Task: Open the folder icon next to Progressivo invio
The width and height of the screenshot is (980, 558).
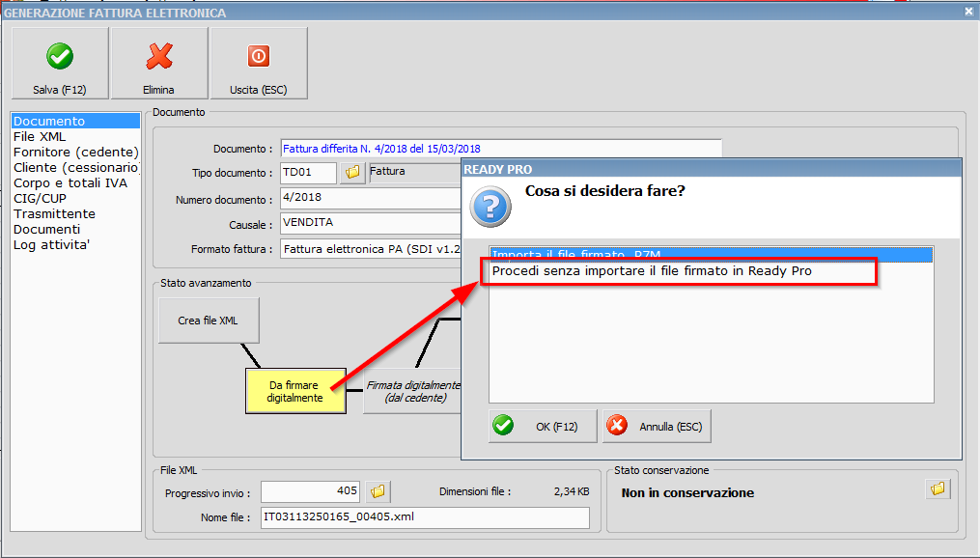Action: [x=378, y=491]
